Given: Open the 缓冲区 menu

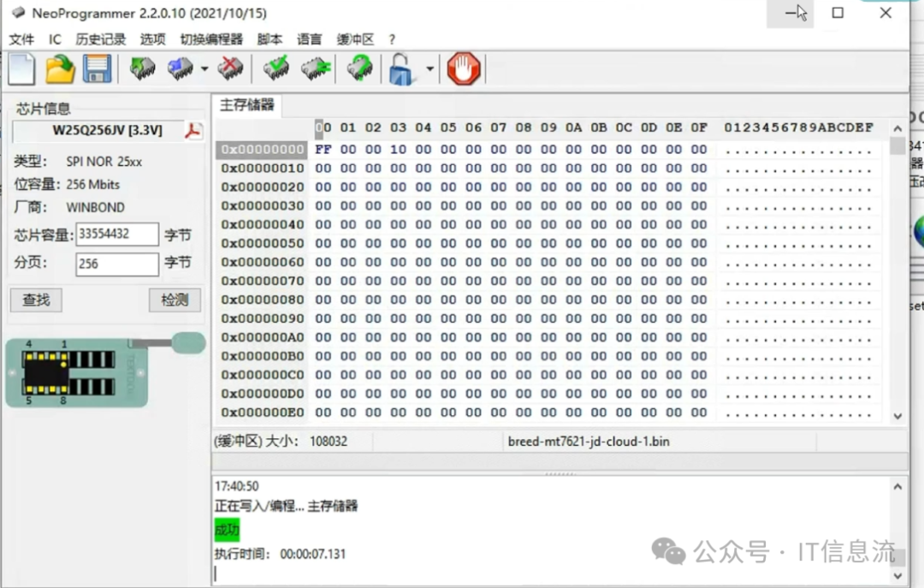Looking at the screenshot, I should [x=355, y=39].
